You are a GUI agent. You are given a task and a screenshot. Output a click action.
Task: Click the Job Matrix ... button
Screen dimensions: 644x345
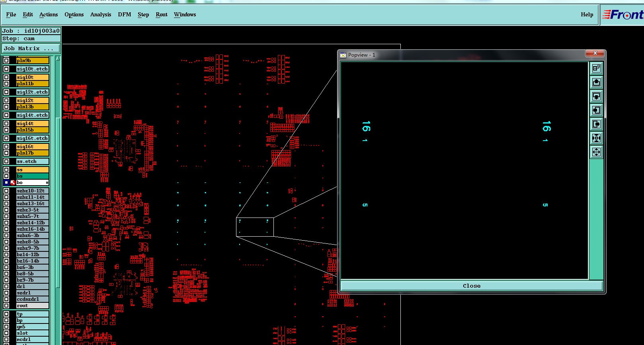click(31, 49)
